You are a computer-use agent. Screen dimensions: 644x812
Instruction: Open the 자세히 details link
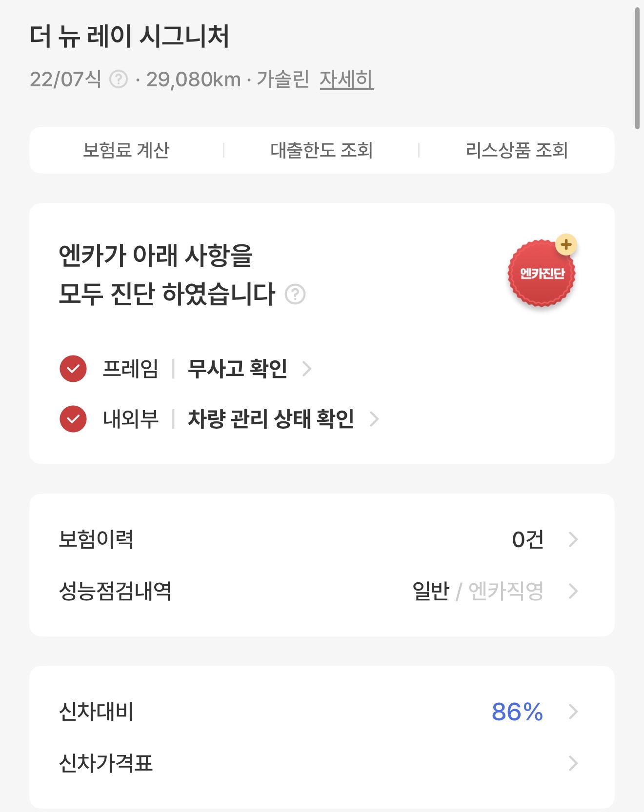click(346, 79)
